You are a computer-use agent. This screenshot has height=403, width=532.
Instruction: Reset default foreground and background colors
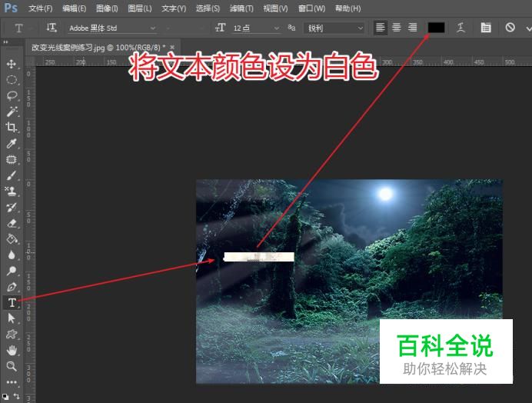tap(5, 396)
